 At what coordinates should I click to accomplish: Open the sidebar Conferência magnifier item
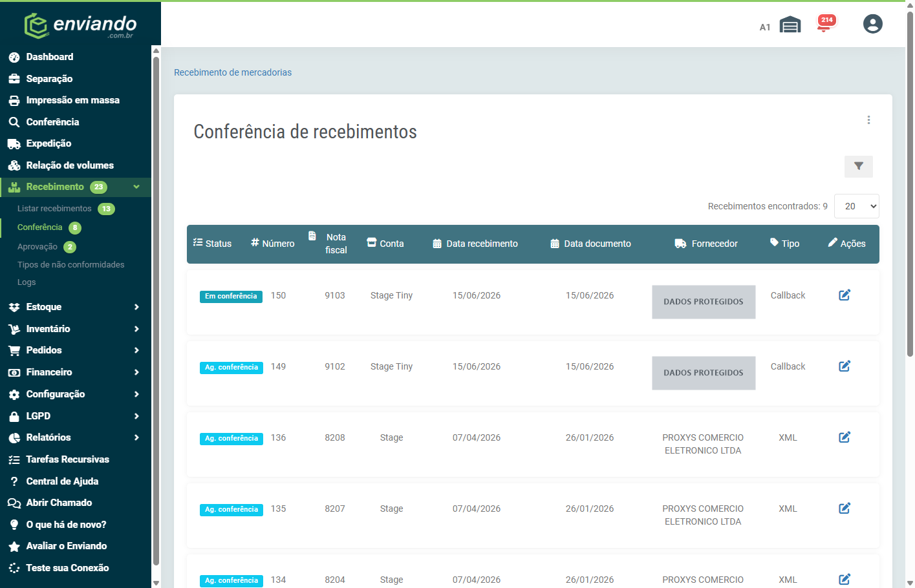[x=76, y=122]
